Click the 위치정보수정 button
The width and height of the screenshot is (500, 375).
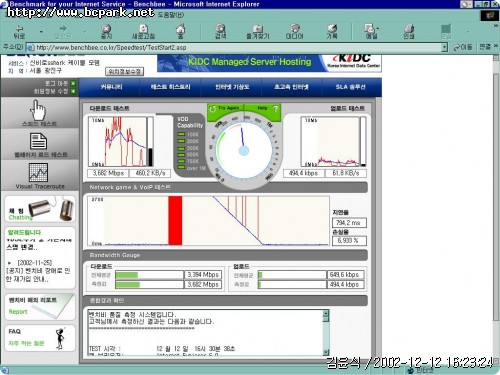pos(125,71)
